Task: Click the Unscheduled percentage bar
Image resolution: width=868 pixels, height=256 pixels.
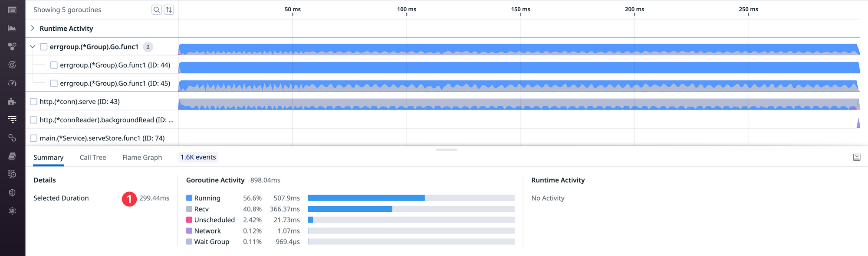Action: click(x=411, y=220)
